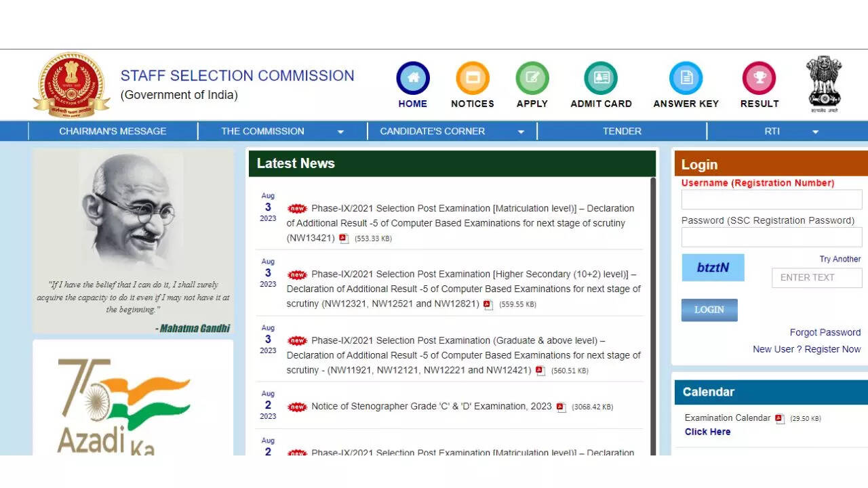
Task: Click New User Register Now link
Action: tap(806, 349)
